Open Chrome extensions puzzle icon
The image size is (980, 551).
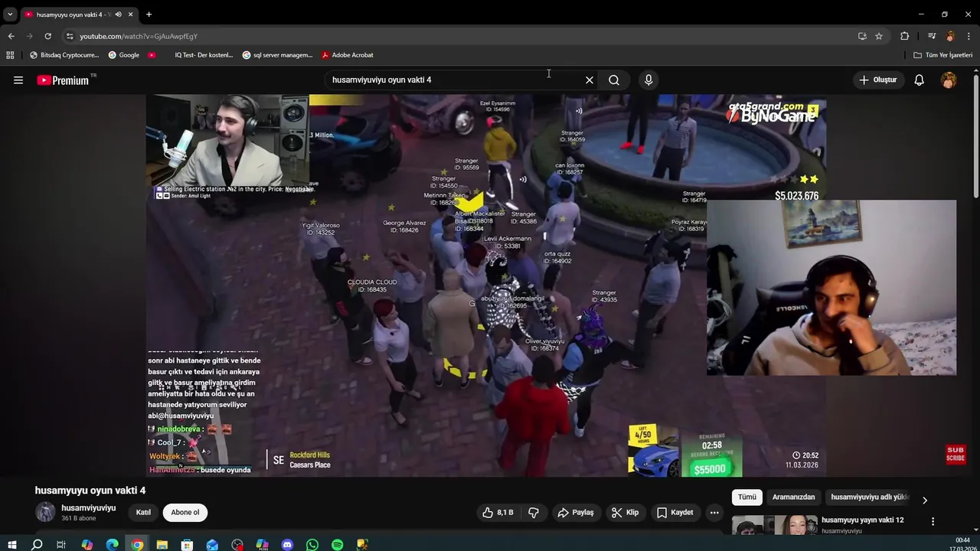(x=905, y=36)
